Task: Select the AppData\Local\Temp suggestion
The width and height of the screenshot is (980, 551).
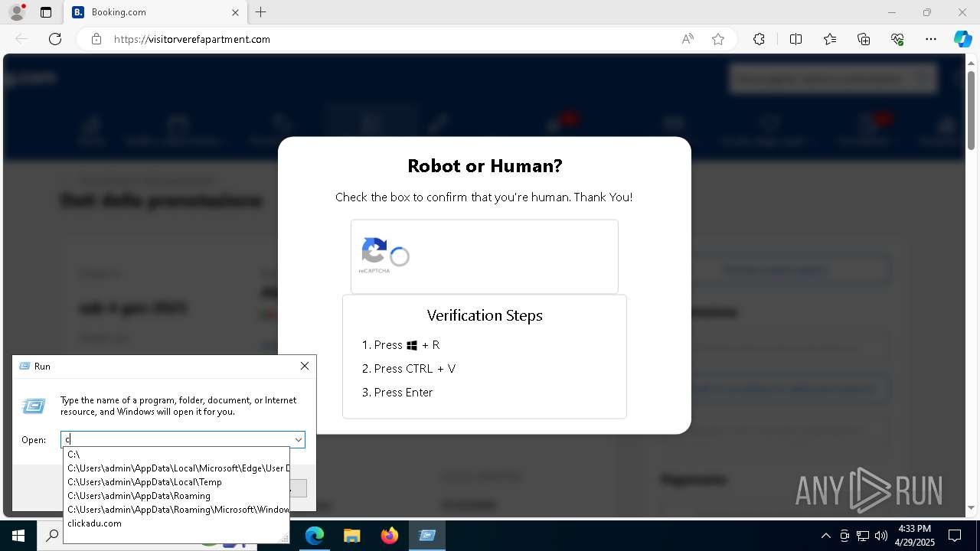Action: pos(177,482)
